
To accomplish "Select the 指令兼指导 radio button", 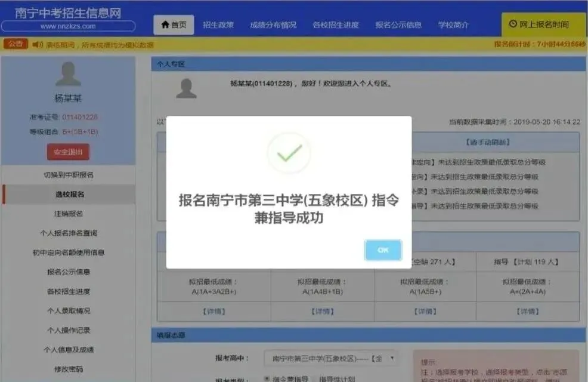I will click(x=267, y=379).
